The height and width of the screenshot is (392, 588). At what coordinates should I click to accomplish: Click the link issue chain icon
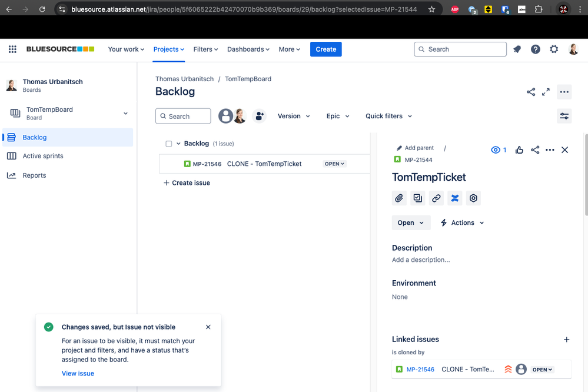click(436, 198)
